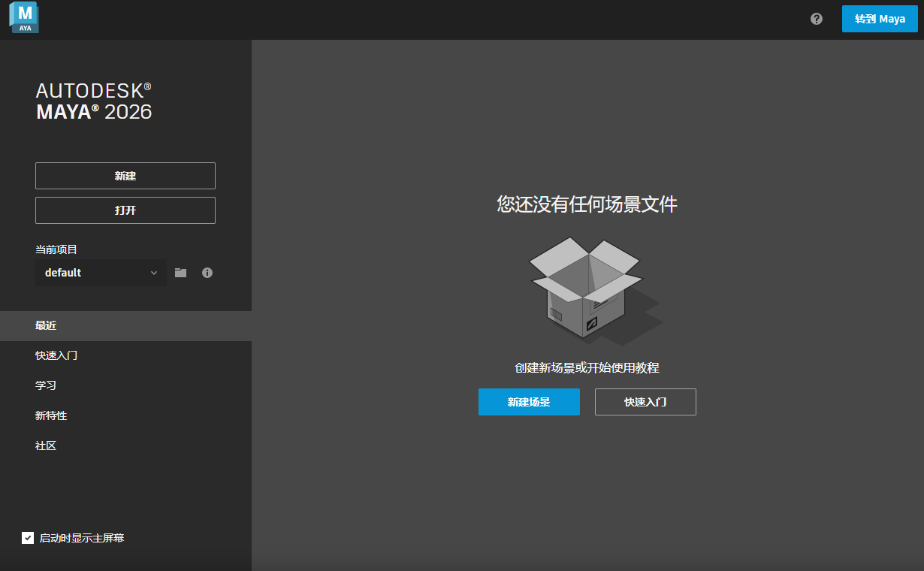Image resolution: width=924 pixels, height=571 pixels.
Task: Click the blue 新建场景 button
Action: pyautogui.click(x=529, y=402)
